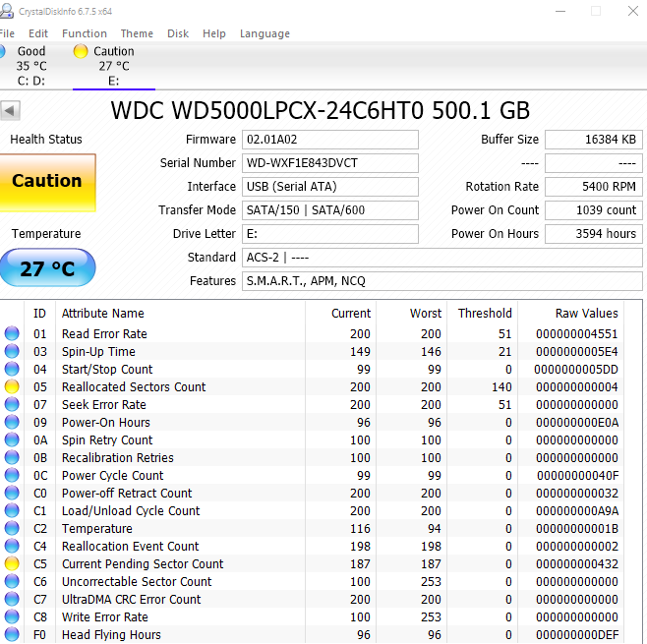Click blue status icon for Power-off Retract Count

click(x=12, y=493)
